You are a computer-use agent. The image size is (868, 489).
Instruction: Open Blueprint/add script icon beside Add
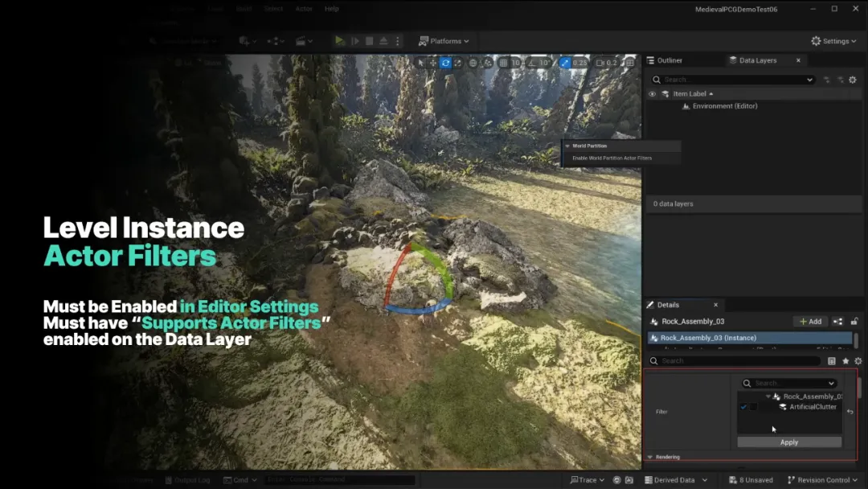(837, 321)
